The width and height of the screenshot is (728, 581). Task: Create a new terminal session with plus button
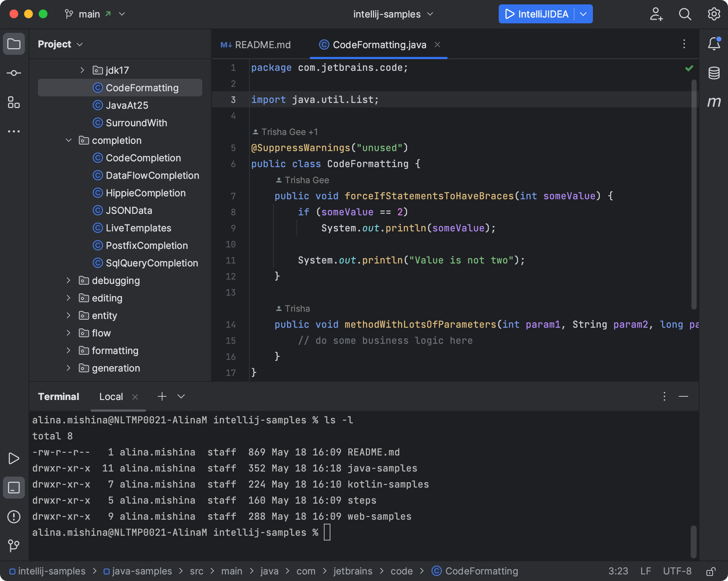pos(162,397)
